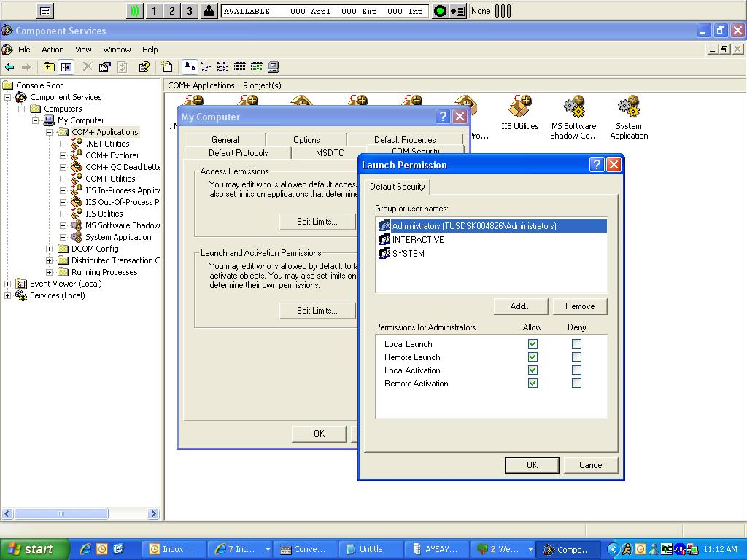Click the record icon beside the green circle
The height and width of the screenshot is (560, 747).
point(458,11)
